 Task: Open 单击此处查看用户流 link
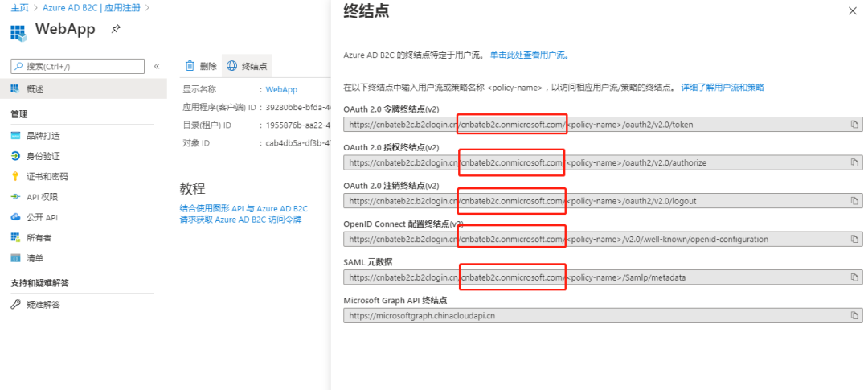(529, 55)
